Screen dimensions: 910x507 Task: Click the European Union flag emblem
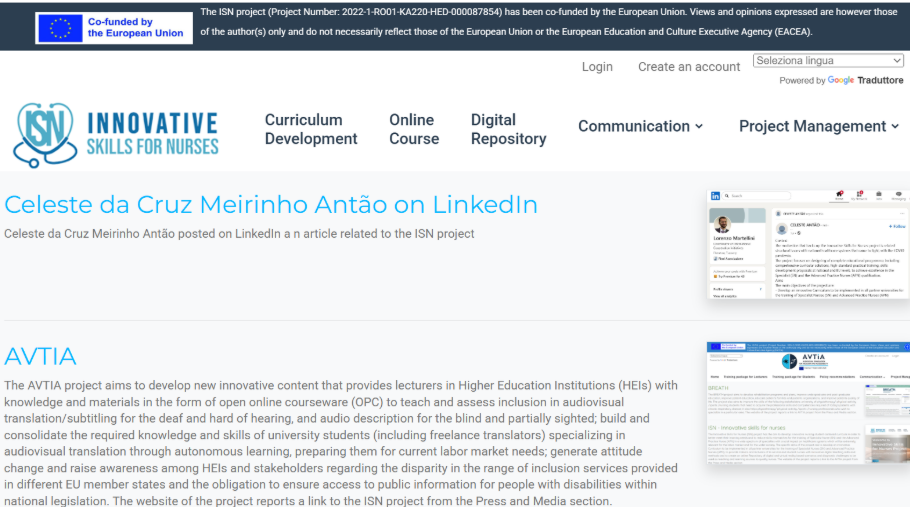coord(60,28)
